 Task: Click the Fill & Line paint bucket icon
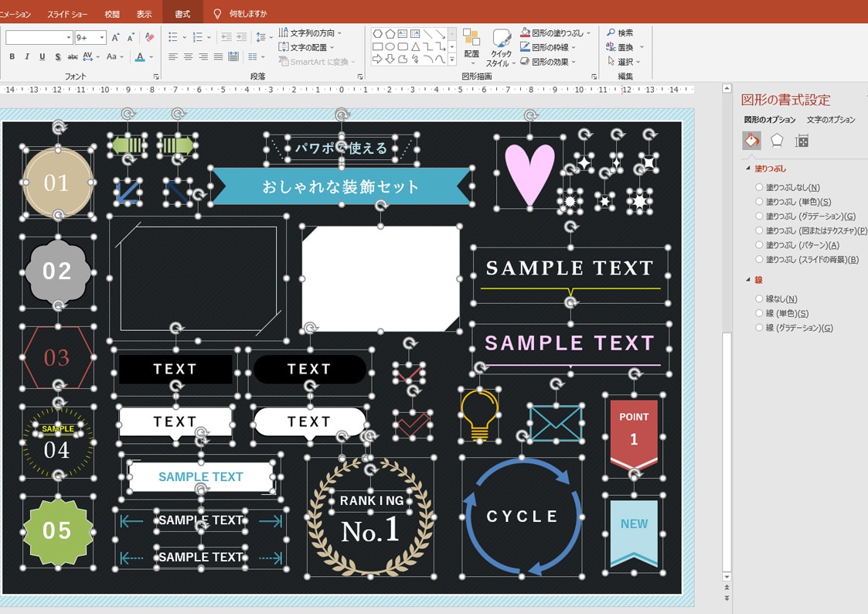pos(752,141)
